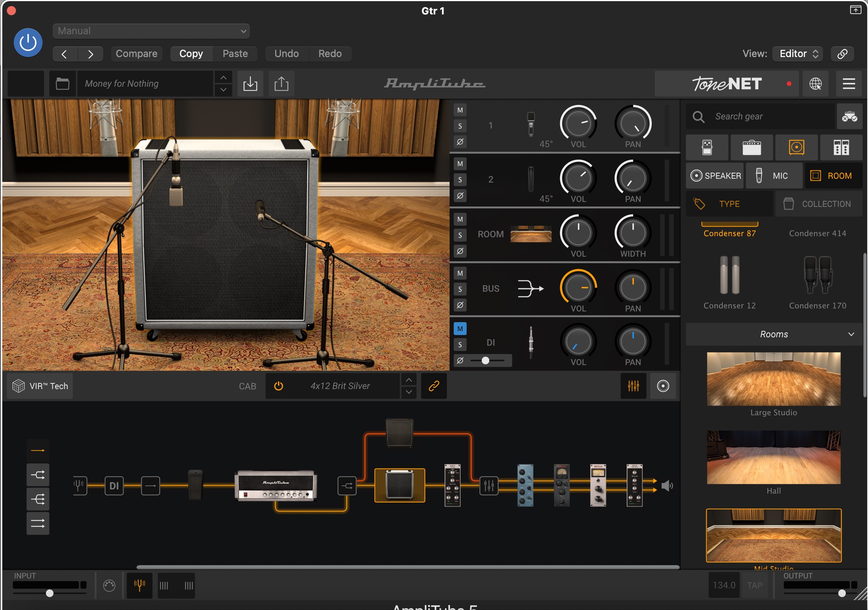Select the DI block in signal chain
868x610 pixels.
click(x=114, y=486)
